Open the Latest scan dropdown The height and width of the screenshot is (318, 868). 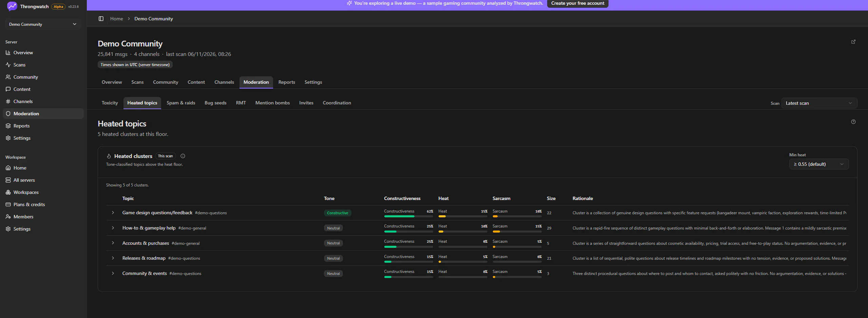click(x=819, y=103)
